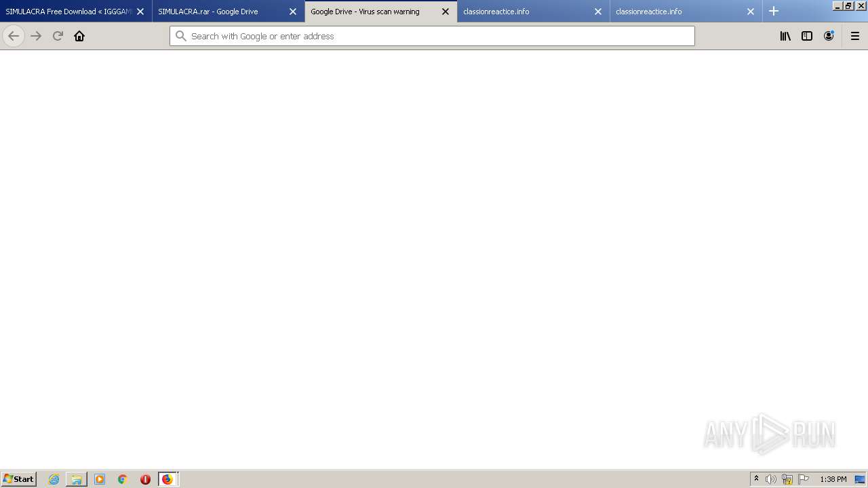Focus the Search with Google address field
868x488 pixels.
(432, 36)
